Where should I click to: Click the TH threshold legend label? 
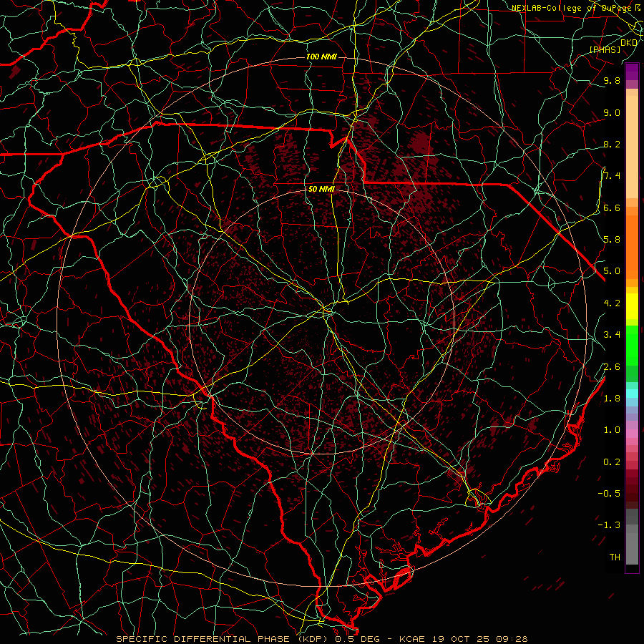point(615,557)
